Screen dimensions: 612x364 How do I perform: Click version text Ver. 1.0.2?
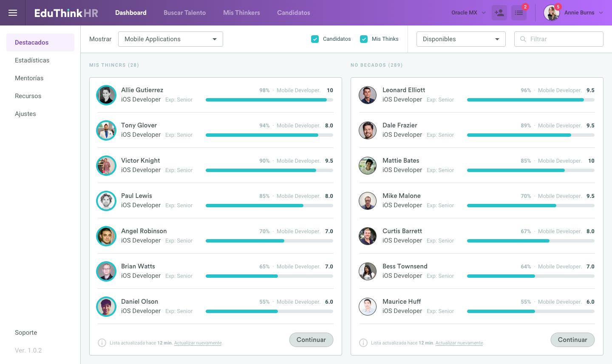28,350
